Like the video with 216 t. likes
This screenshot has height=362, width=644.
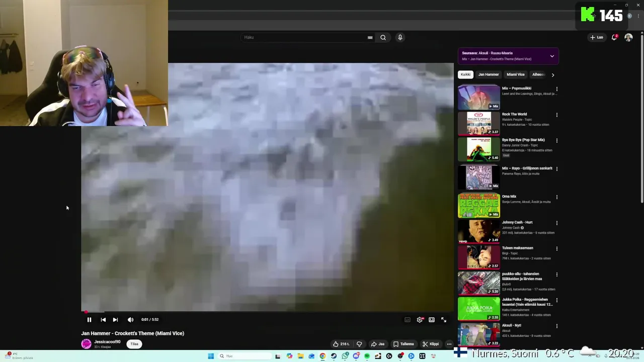[341, 344]
